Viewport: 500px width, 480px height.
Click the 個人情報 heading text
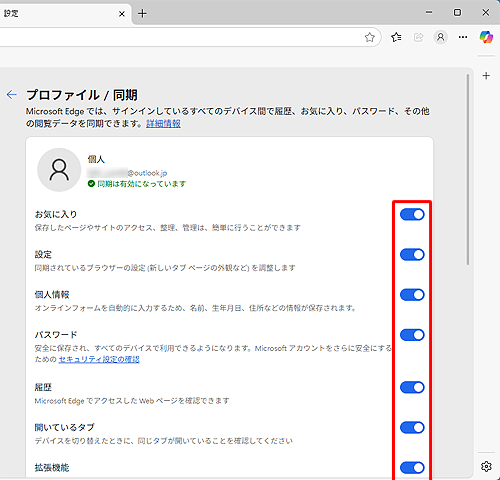pos(52,295)
